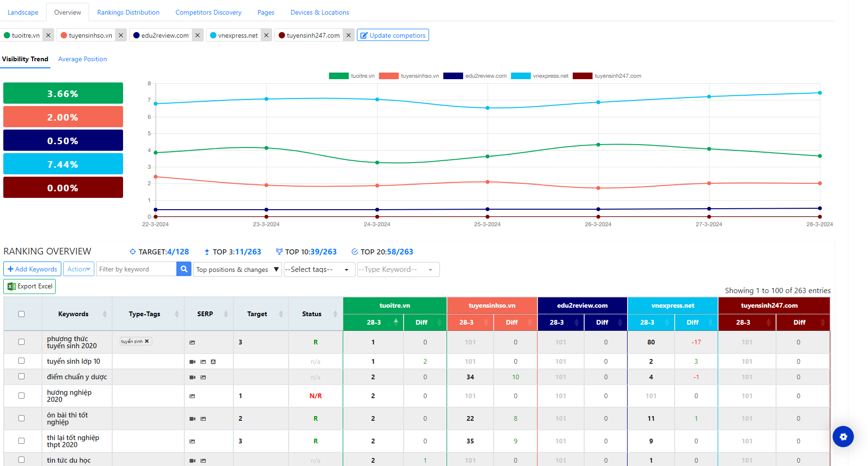Viewport: 868px width, 466px height.
Task: Remove edu2review.com competitor with its X
Action: point(198,35)
